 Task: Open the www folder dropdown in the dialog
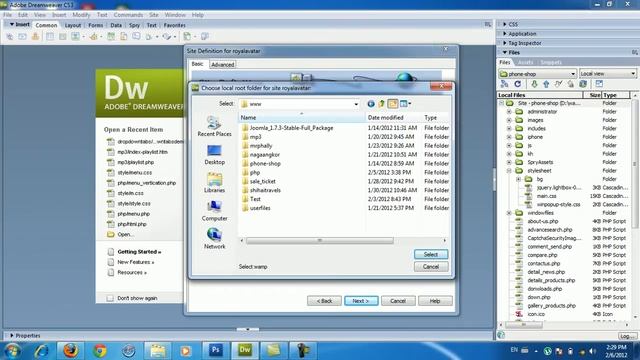pyautogui.click(x=356, y=104)
